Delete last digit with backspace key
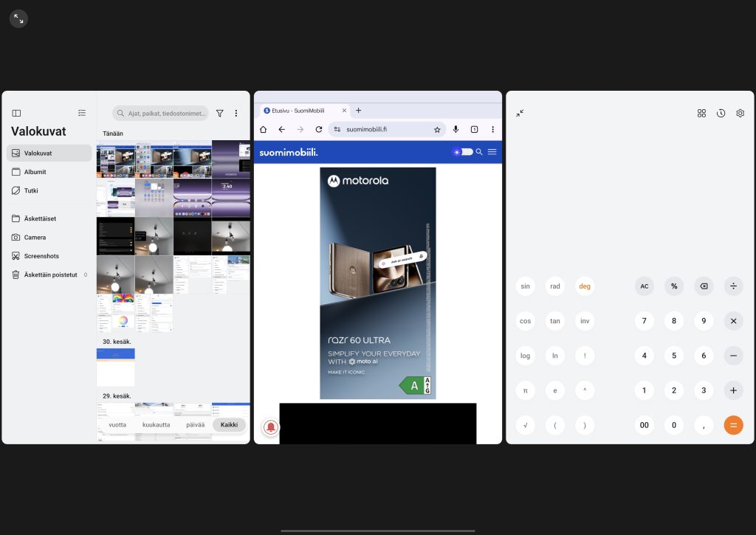Image resolution: width=756 pixels, height=535 pixels. pos(704,286)
